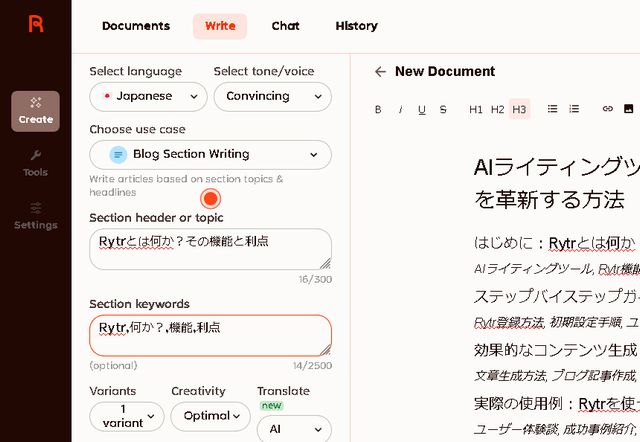Insert a numbered list
The image size is (640, 442).
tap(574, 109)
